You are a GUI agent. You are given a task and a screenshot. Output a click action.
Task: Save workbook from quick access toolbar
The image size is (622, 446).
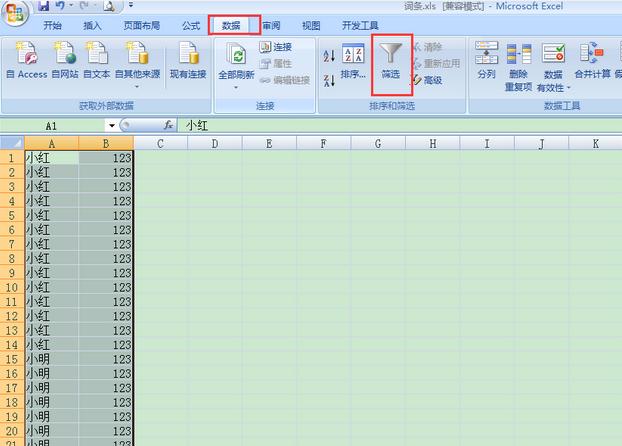point(43,6)
